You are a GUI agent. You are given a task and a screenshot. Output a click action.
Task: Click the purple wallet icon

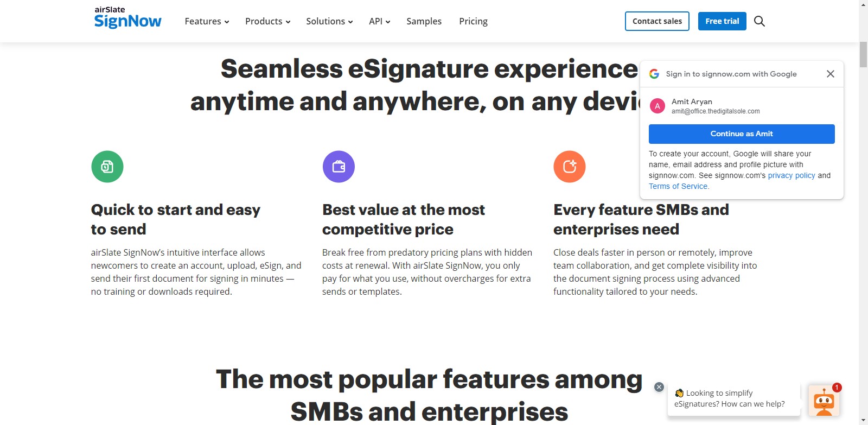(339, 167)
